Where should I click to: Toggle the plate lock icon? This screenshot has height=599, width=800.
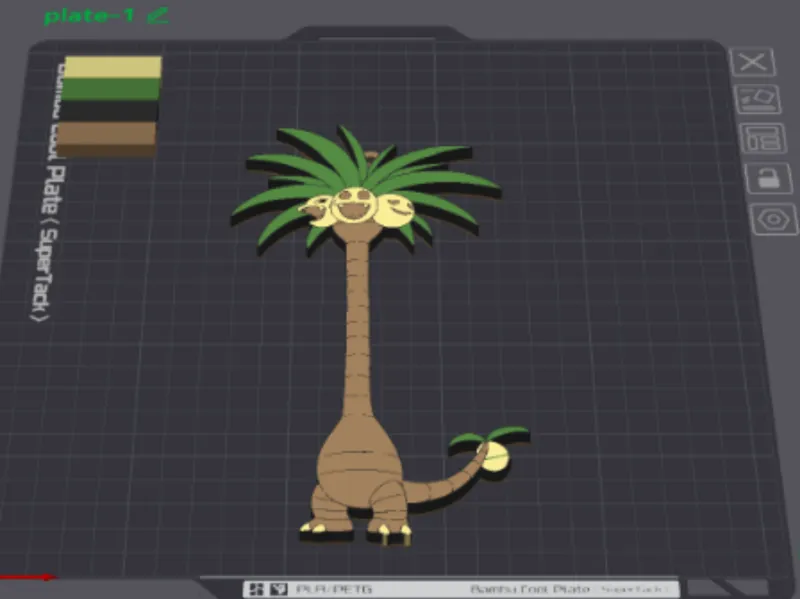click(x=769, y=179)
